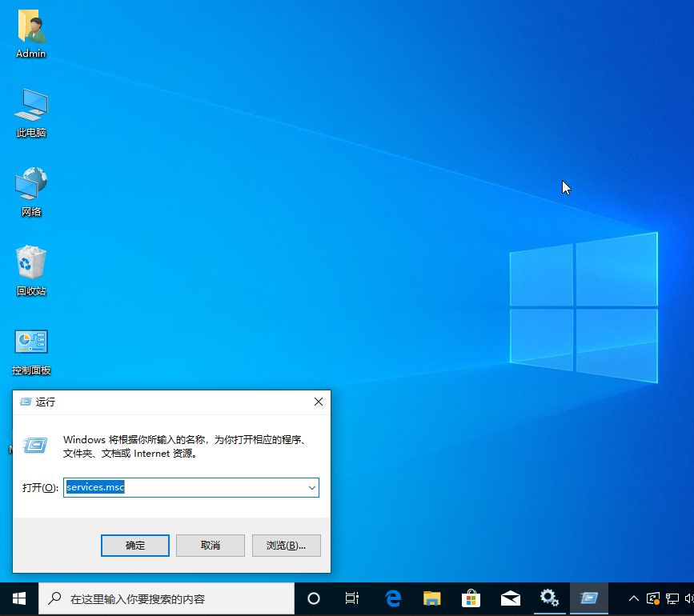Click the 确定 button to run services.msc
The height and width of the screenshot is (616, 694).
pos(134,545)
